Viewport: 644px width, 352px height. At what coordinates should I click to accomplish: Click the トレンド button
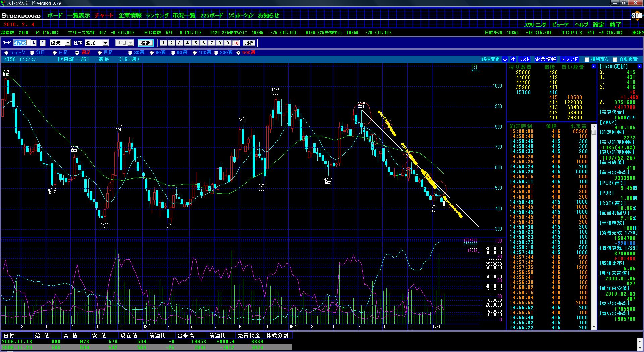click(569, 59)
